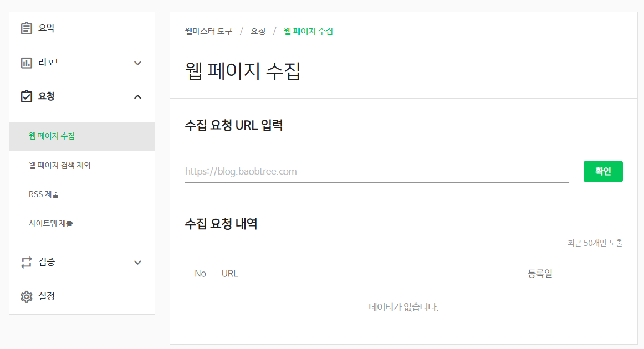Expand the 리포트 dropdown chevron
This screenshot has height=349, width=644.
137,62
